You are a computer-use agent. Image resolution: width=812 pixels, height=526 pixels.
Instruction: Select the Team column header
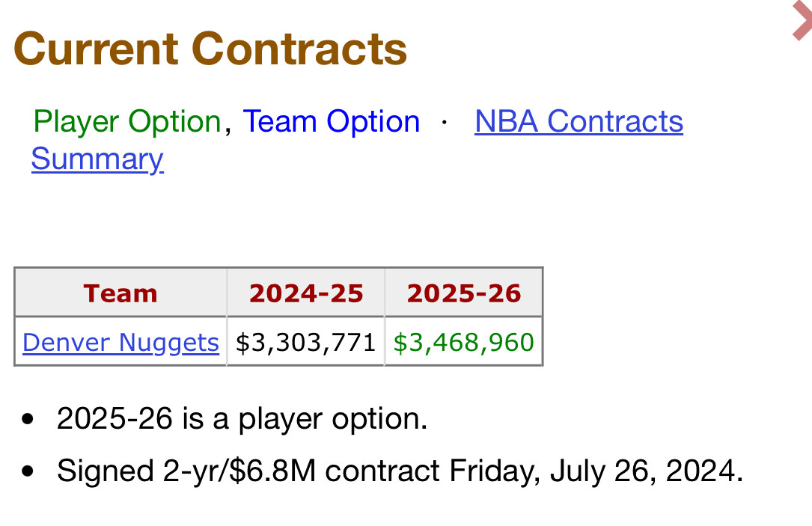pos(120,293)
